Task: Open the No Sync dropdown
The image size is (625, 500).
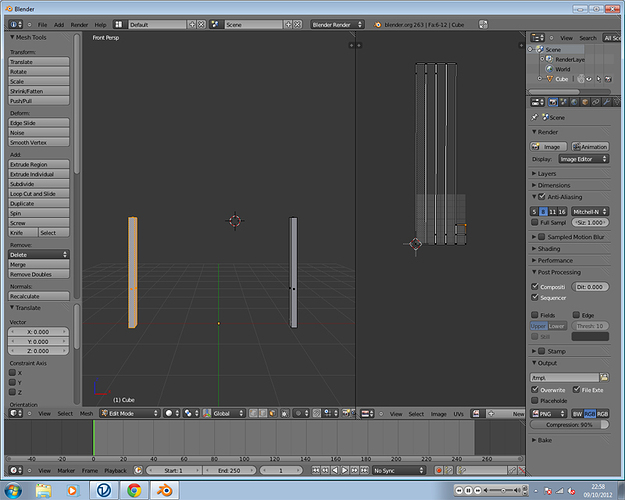Action: [x=399, y=470]
